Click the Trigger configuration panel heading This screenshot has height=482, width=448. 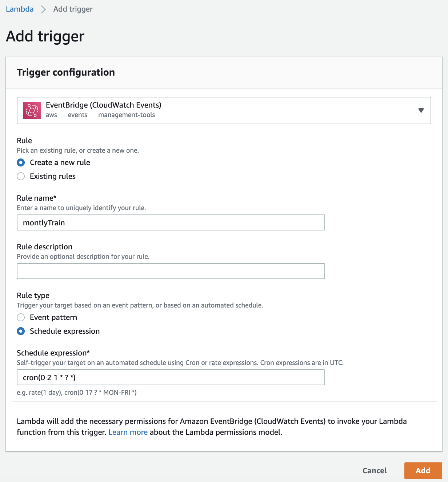click(x=66, y=72)
